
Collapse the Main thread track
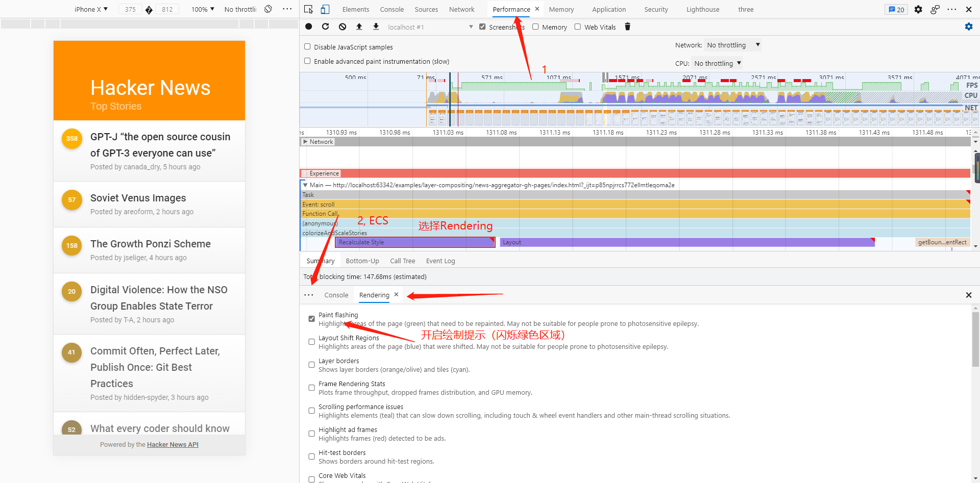(x=305, y=185)
